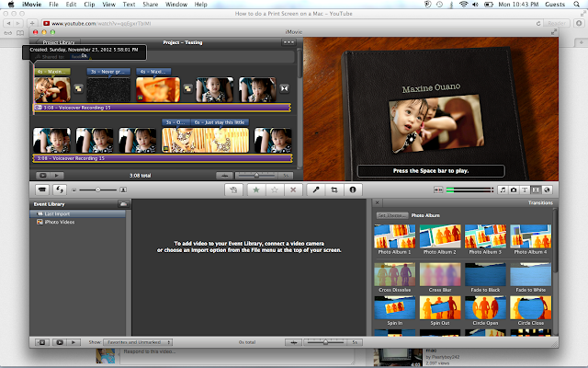Open Show Favorites and Unmarked dropdown
This screenshot has width=588, height=368.
tap(138, 342)
